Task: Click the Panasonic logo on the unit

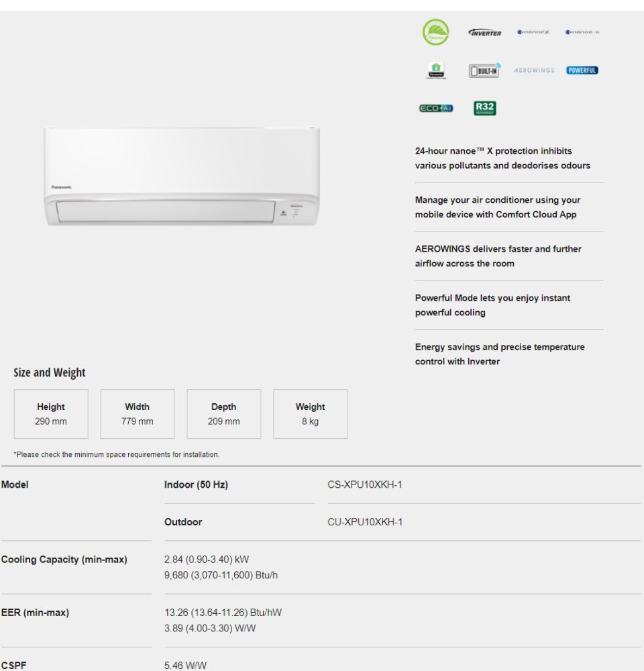Action: coord(62,187)
